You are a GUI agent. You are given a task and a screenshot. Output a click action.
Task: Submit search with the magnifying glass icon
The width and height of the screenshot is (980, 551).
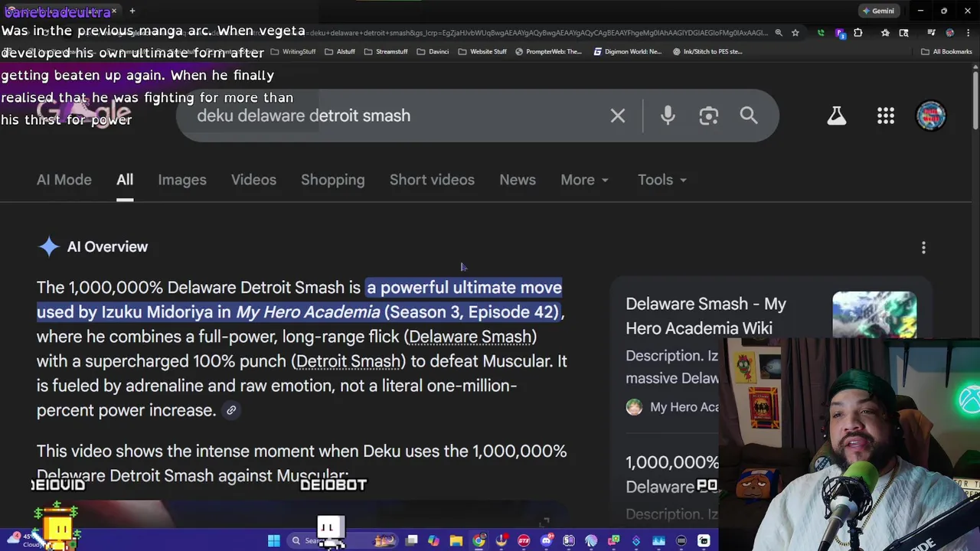[x=749, y=116]
